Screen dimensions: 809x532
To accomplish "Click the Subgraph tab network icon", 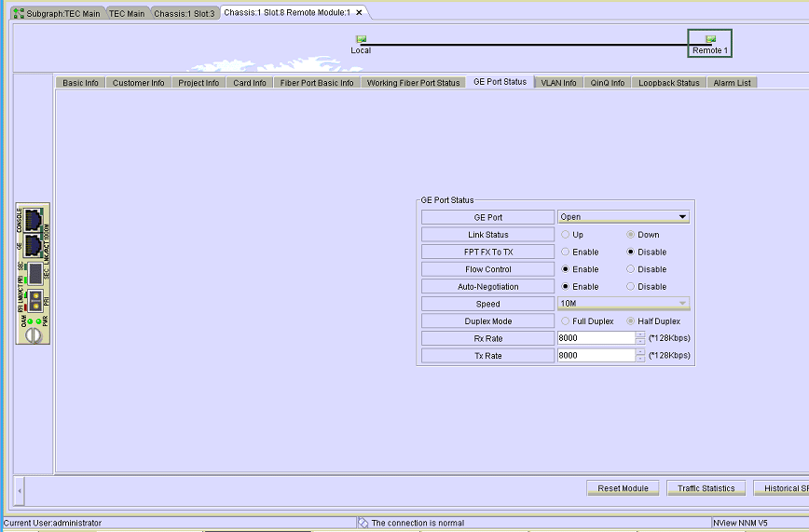I will [19, 13].
